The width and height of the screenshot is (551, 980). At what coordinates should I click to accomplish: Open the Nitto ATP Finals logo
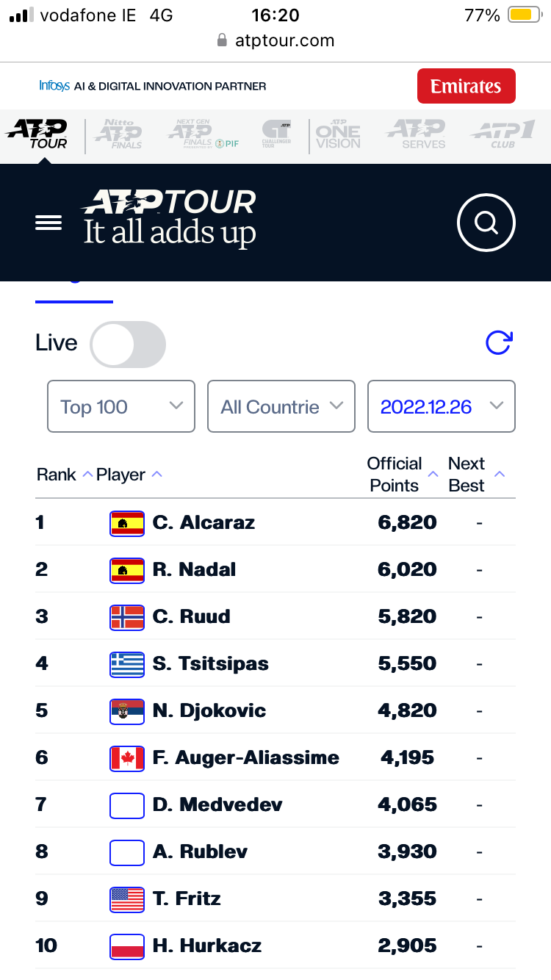tap(118, 134)
